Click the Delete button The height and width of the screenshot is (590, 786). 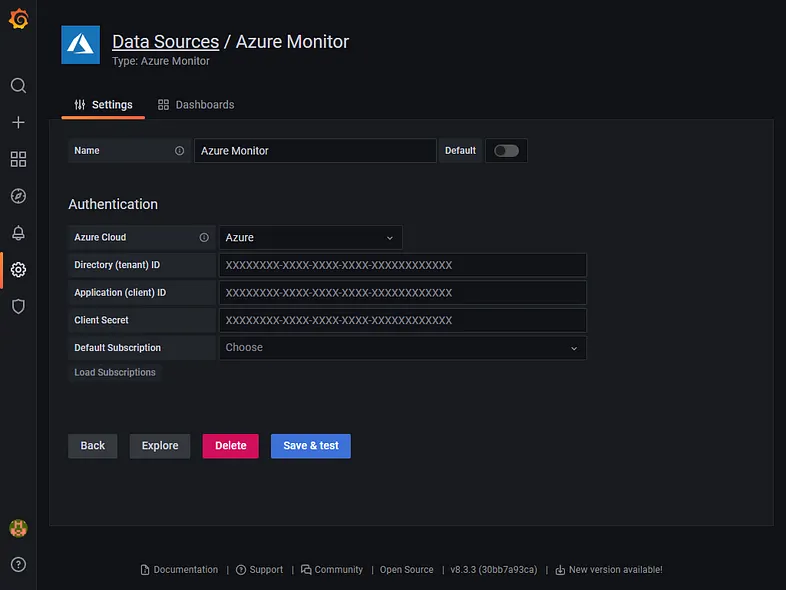tap(231, 446)
